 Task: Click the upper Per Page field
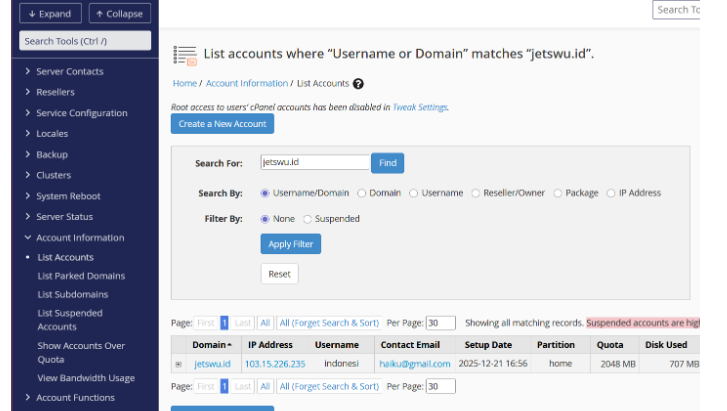click(x=440, y=323)
